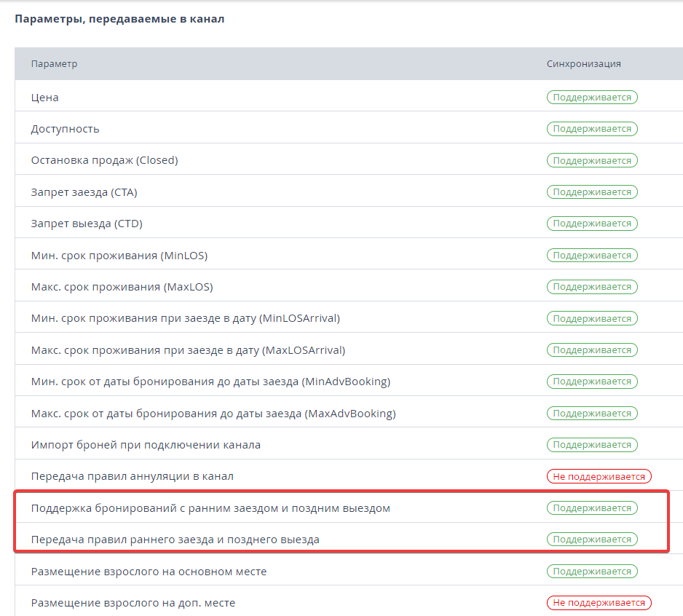Click the 'Поддерживается' badge for MaxAdvBooking
Viewport: 683px width, 616px height.
(x=592, y=413)
